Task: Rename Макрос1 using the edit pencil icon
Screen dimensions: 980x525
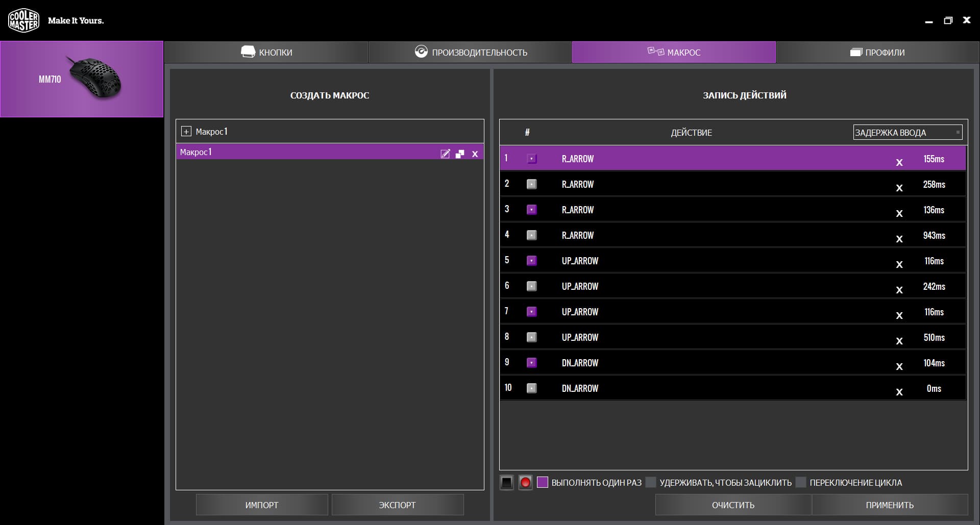Action: [x=445, y=154]
